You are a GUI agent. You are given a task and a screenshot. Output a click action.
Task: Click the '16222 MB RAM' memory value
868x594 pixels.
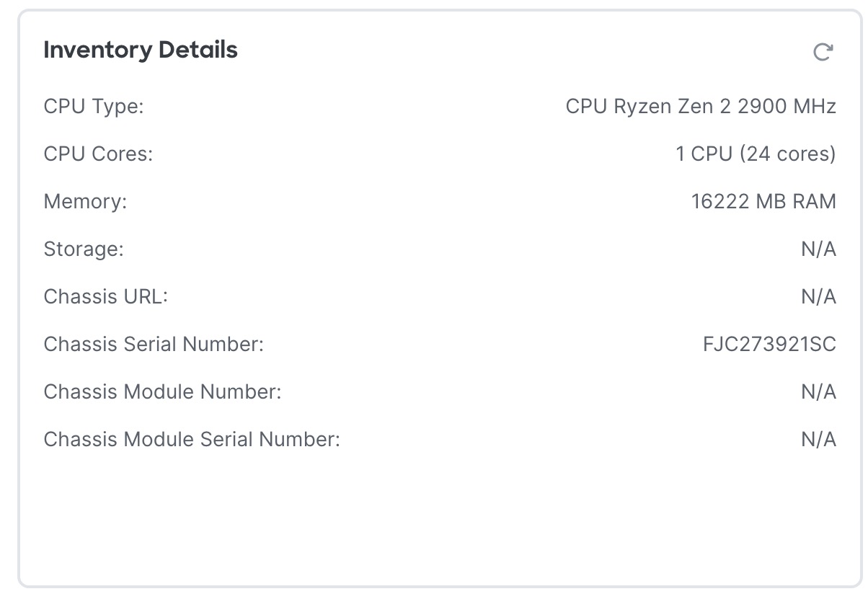[763, 202]
